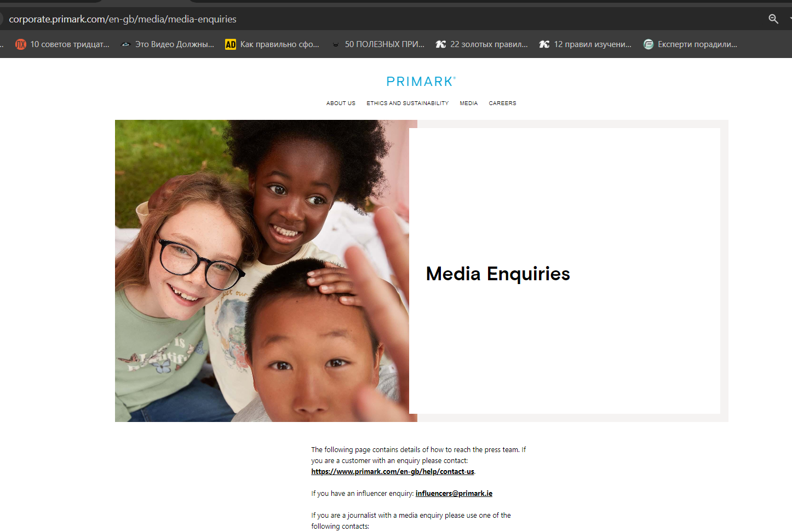
Task: Open the 'Как правильно сфо...' bookmark
Action: point(272,44)
